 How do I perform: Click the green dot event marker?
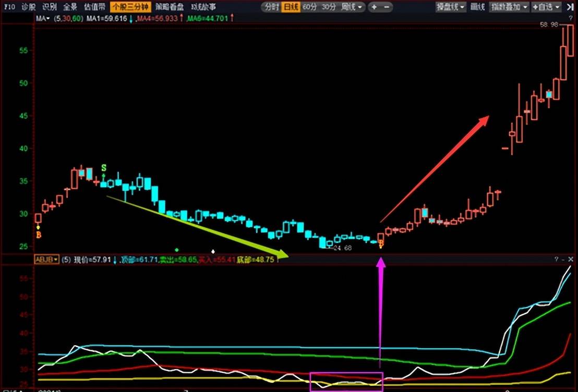pyautogui.click(x=176, y=250)
